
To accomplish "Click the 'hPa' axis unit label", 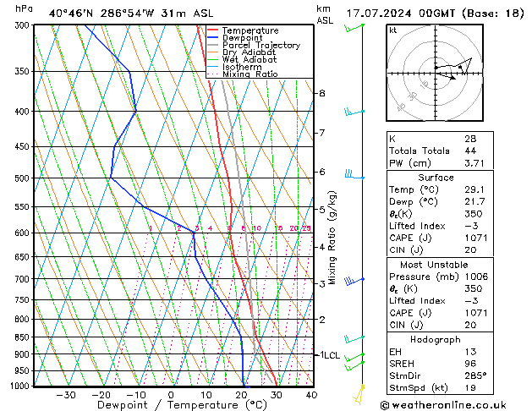I will (x=24, y=8).
